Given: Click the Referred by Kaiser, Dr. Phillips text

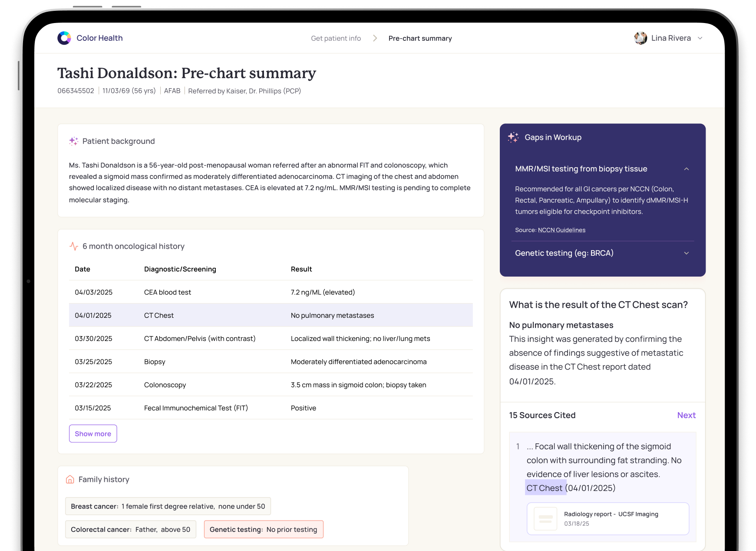Looking at the screenshot, I should (x=244, y=91).
